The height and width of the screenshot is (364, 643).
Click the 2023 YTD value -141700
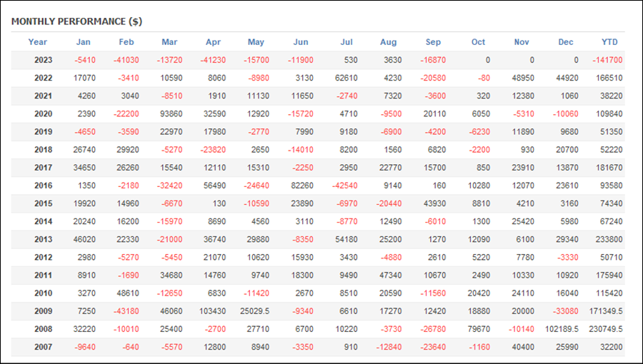click(607, 60)
